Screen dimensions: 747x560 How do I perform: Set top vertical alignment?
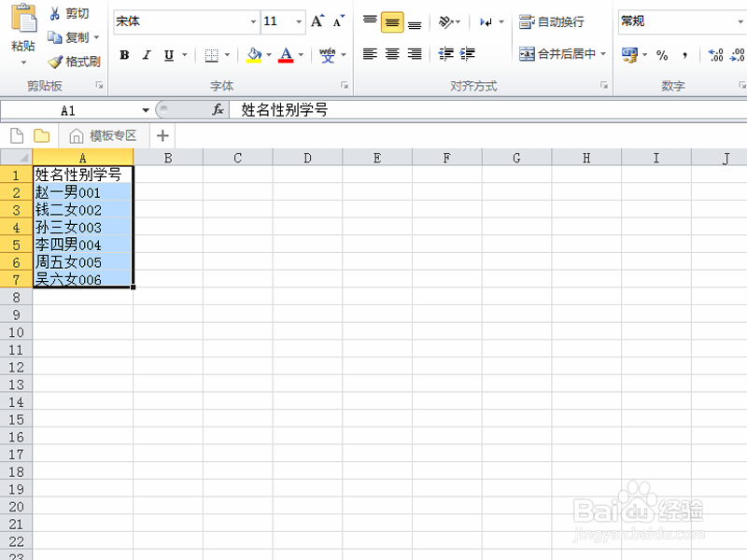(370, 21)
